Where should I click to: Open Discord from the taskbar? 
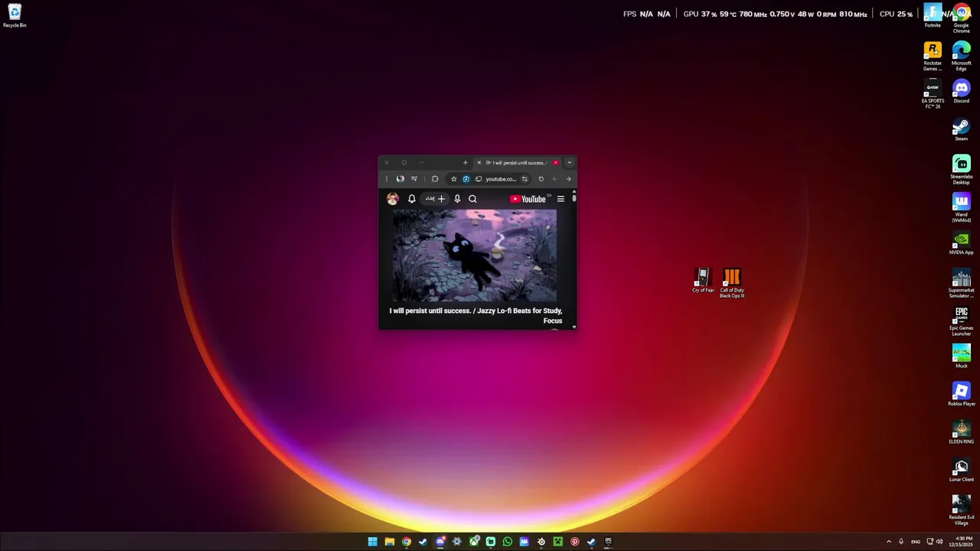pos(439,542)
